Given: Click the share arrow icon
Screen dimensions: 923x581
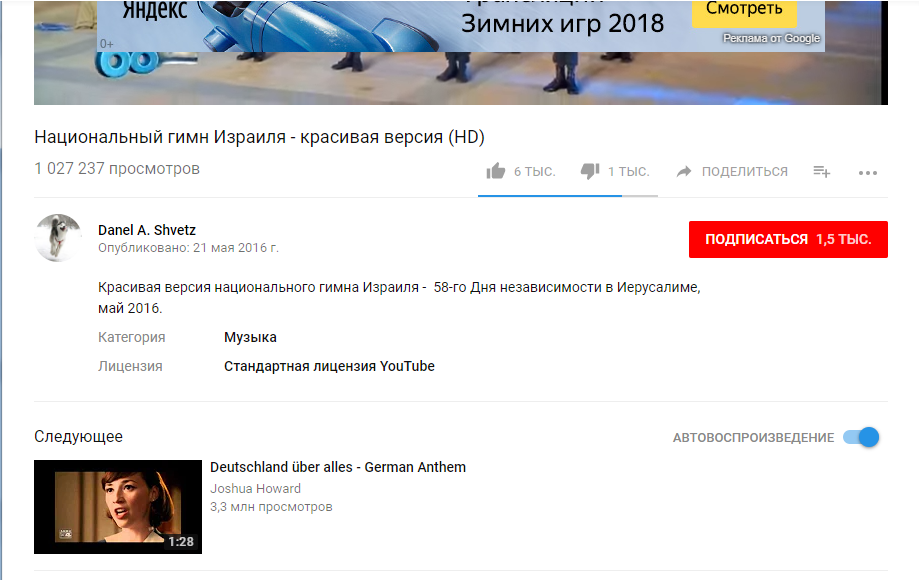Looking at the screenshot, I should point(684,171).
